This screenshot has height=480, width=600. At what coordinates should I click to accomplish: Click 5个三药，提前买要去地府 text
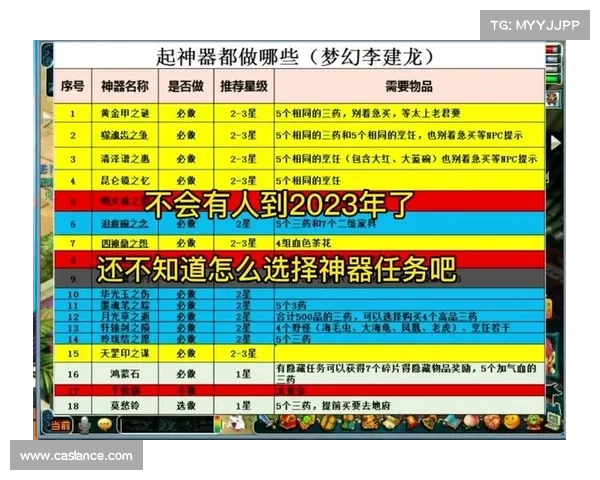[333, 405]
